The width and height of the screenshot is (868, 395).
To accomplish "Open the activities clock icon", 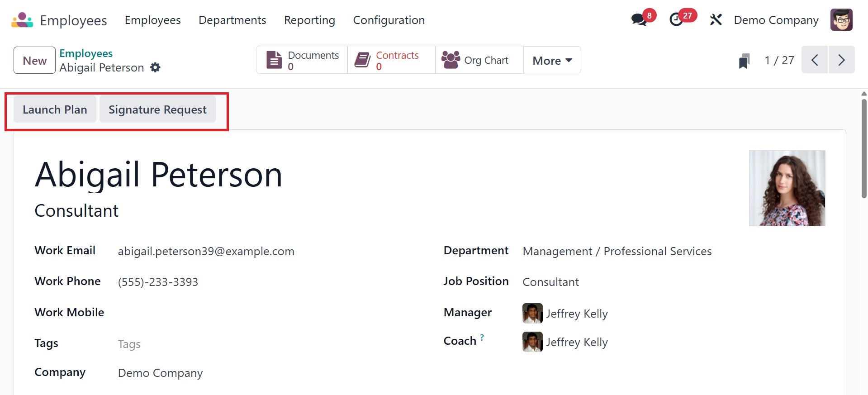I will (x=676, y=20).
